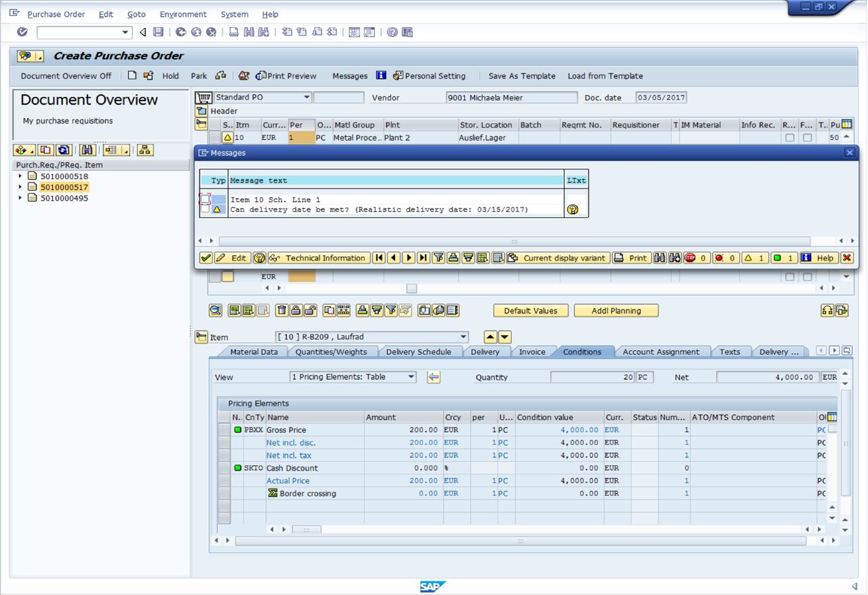Select the Cash Discount row selector
This screenshot has height=595, width=868.
tap(224, 468)
